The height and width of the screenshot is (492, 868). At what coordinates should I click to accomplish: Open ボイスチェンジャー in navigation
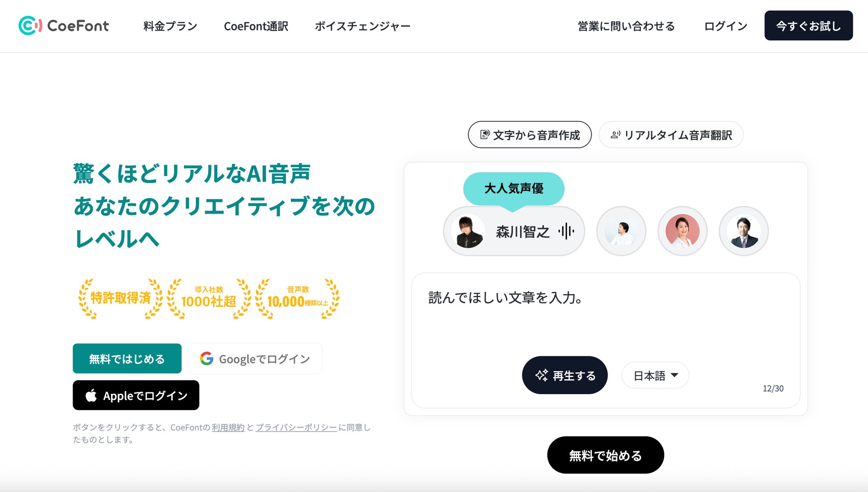[x=362, y=26]
